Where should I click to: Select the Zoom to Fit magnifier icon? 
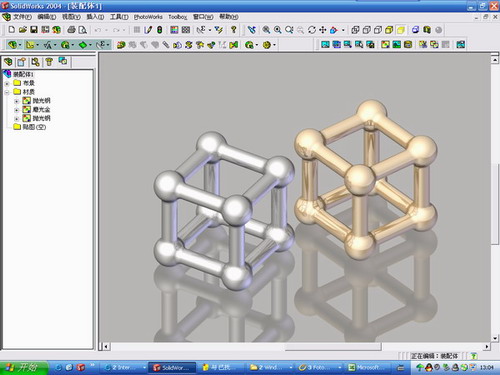[x=266, y=30]
